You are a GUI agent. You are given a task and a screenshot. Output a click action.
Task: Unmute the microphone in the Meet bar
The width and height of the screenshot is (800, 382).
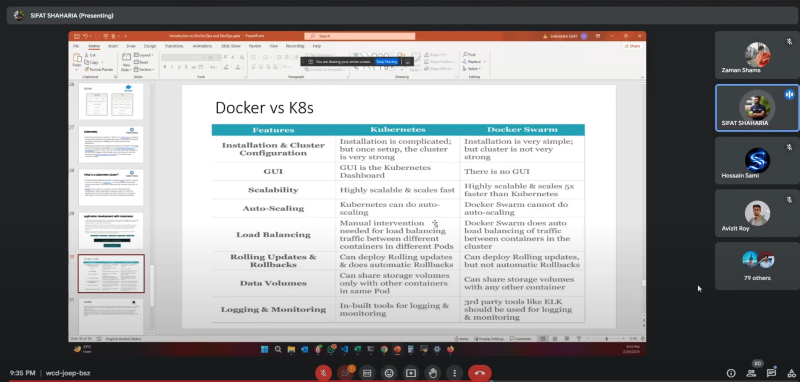[323, 373]
